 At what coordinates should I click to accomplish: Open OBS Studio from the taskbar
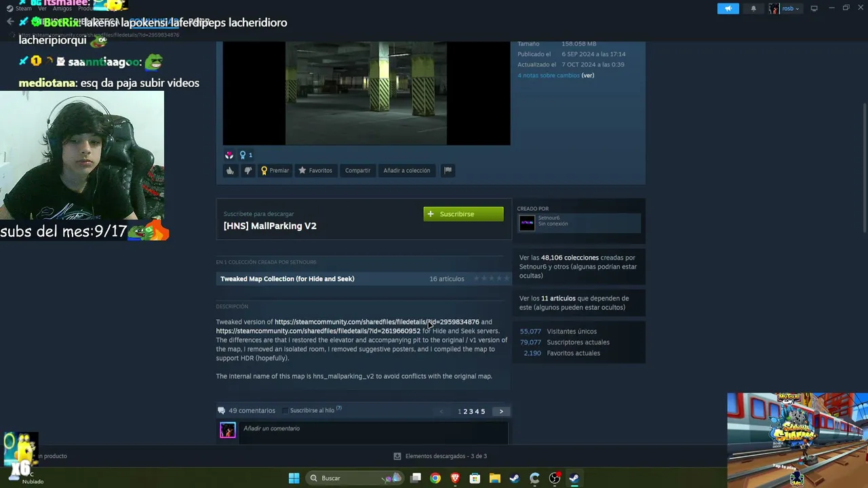555,479
